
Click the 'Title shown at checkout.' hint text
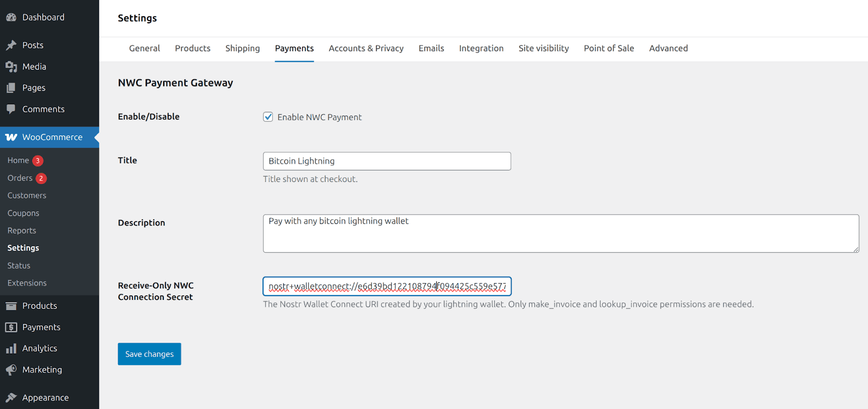(310, 179)
